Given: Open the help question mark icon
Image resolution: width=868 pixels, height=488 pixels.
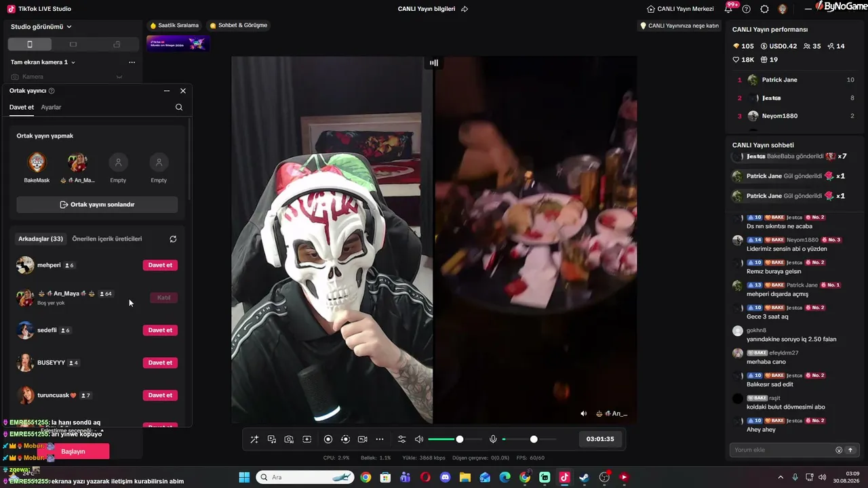Looking at the screenshot, I should 747,9.
